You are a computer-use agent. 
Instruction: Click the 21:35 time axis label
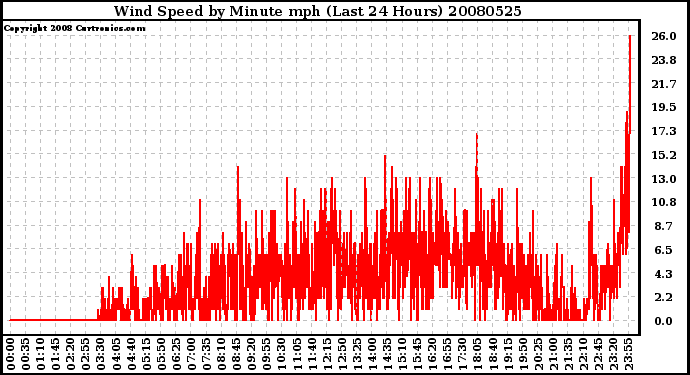click(x=569, y=354)
